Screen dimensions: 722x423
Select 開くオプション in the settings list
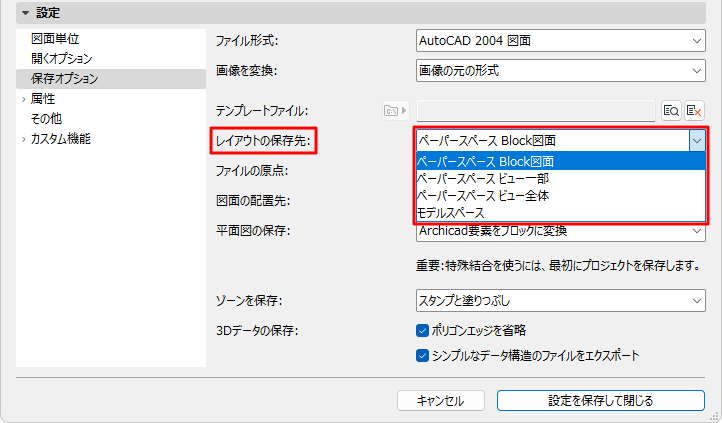point(62,58)
